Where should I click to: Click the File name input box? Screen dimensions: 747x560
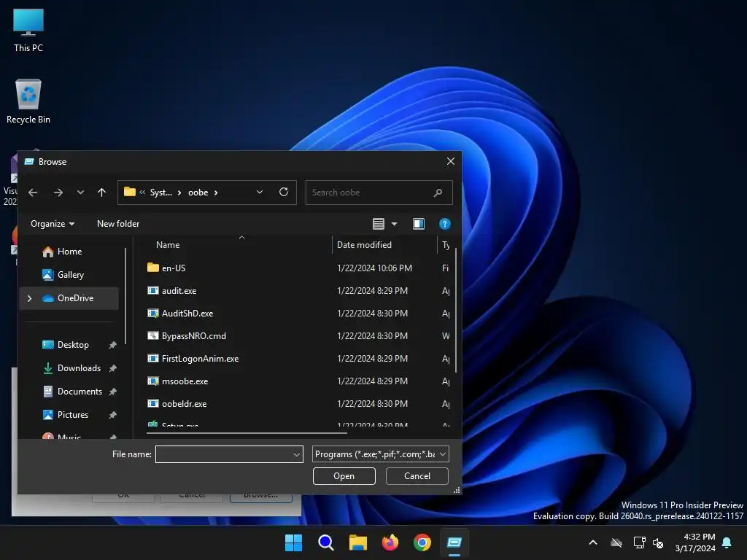229,454
